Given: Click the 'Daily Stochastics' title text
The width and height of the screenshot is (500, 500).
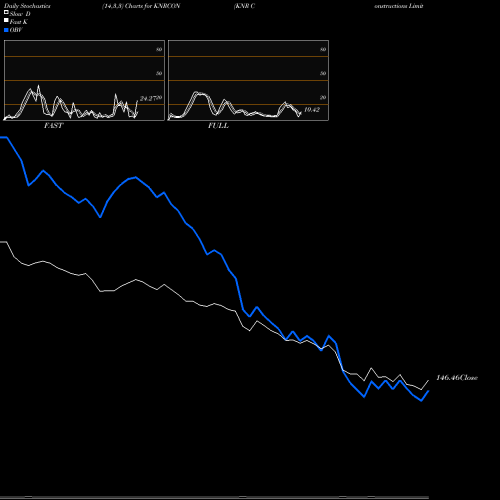Looking at the screenshot, I should click(x=27, y=6).
